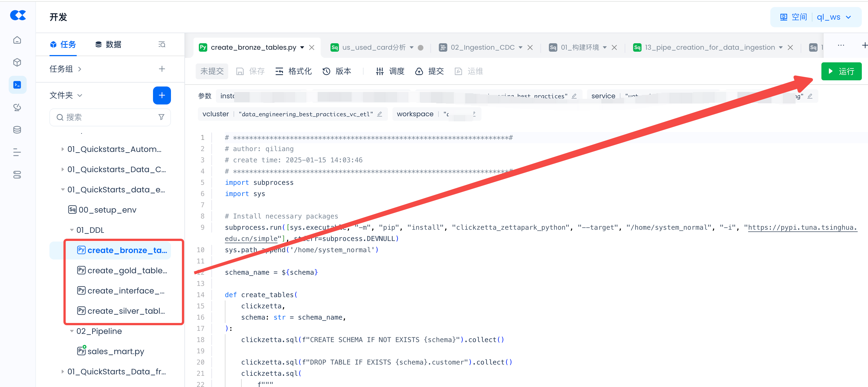Click the blue plus new-file button
This screenshot has width=868, height=387.
click(162, 95)
